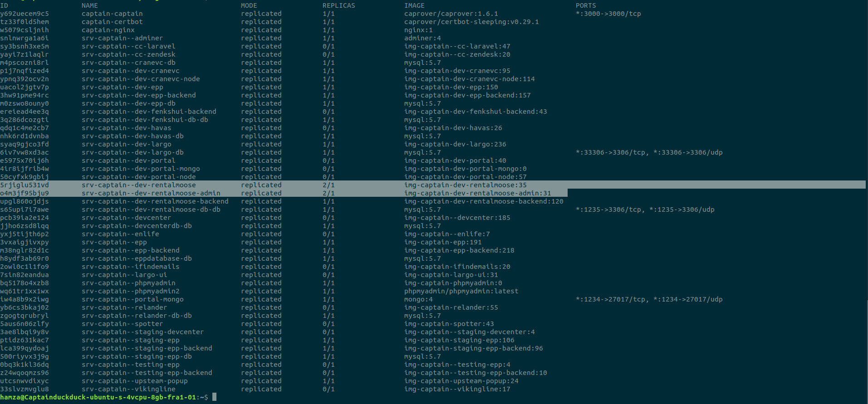Select image img-captain--vikingline:17
Screen dimensions: 868x404
click(x=457, y=389)
